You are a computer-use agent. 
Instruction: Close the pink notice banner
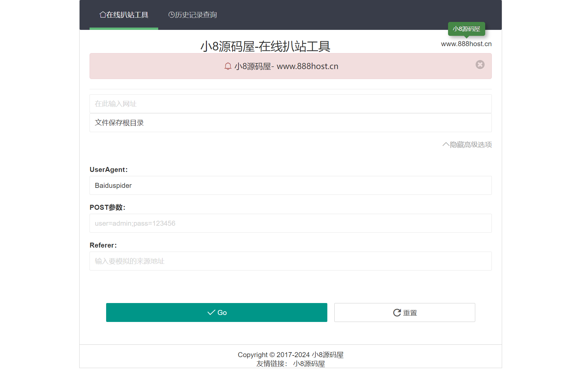[480, 64]
